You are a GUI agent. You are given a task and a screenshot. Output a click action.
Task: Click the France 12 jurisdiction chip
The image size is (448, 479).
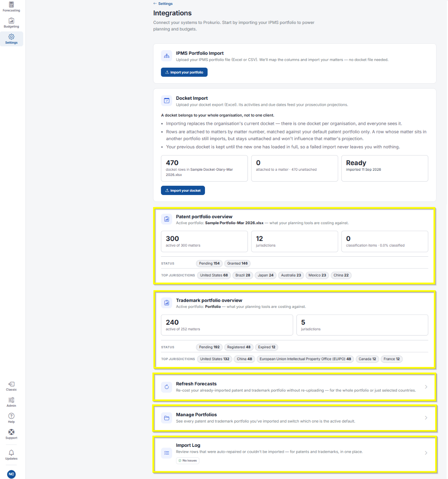392,359
